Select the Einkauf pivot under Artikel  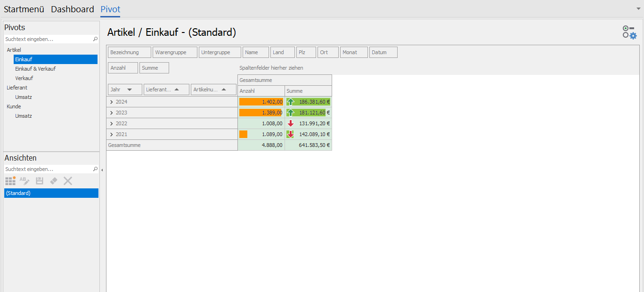(x=56, y=59)
